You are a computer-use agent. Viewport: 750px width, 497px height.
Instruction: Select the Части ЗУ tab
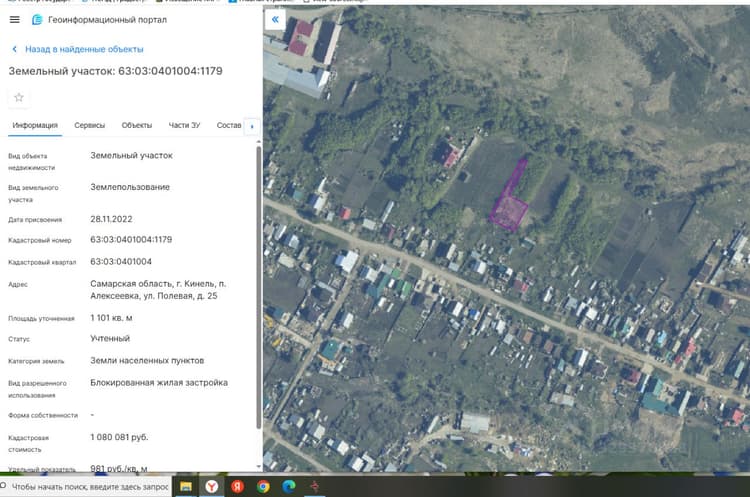coord(184,125)
